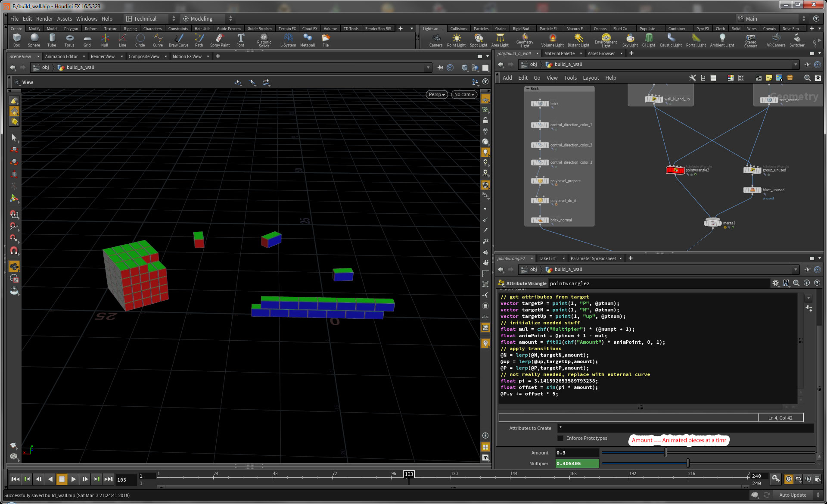Enable the Enforce Prototypes checkbox
Screen dimensions: 827x504
coord(560,438)
